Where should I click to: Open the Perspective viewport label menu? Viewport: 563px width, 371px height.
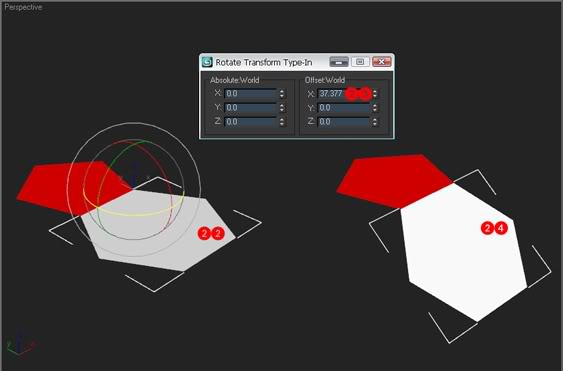coord(23,7)
